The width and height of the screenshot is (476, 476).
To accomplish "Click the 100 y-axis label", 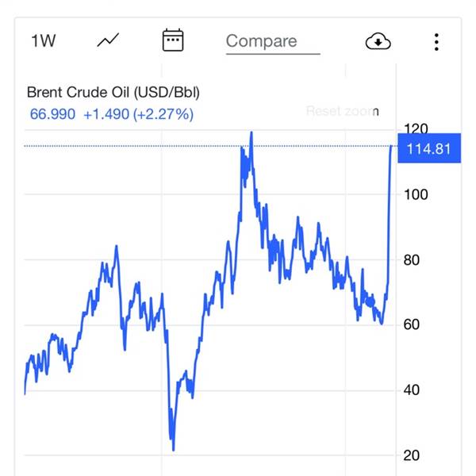I will click(x=417, y=194).
